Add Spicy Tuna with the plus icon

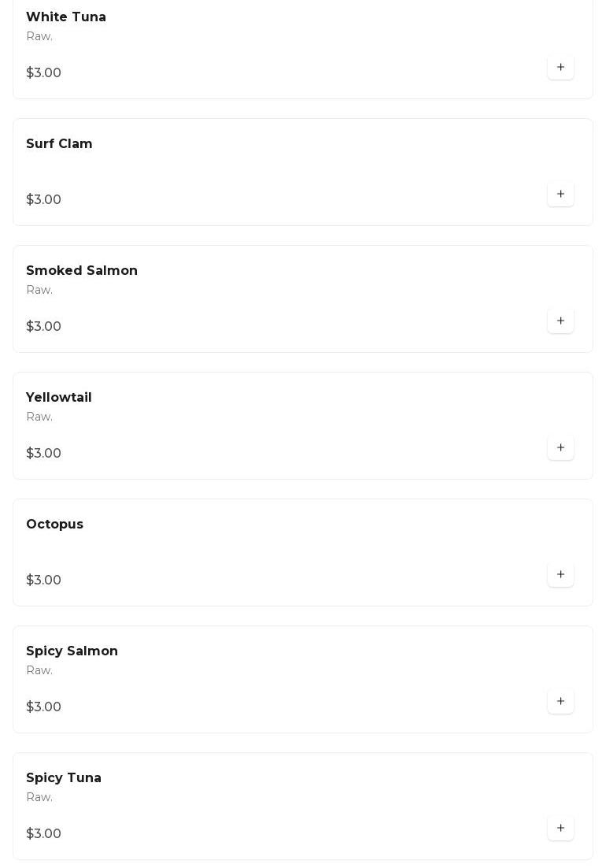click(x=560, y=829)
